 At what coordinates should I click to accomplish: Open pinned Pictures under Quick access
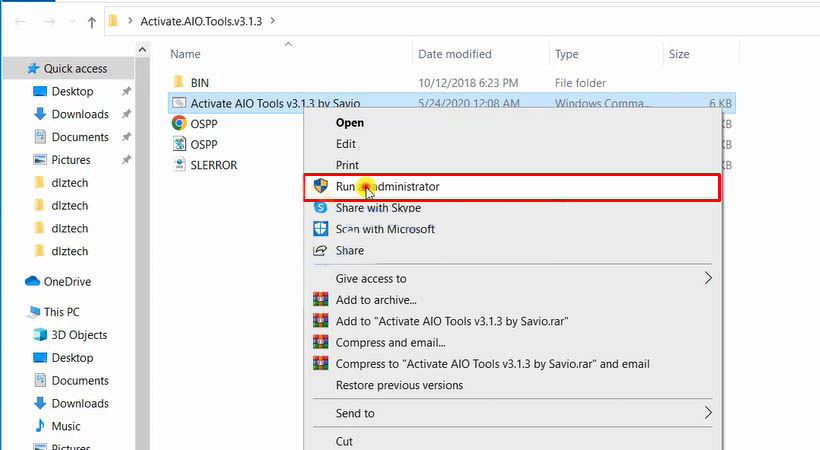tap(71, 160)
